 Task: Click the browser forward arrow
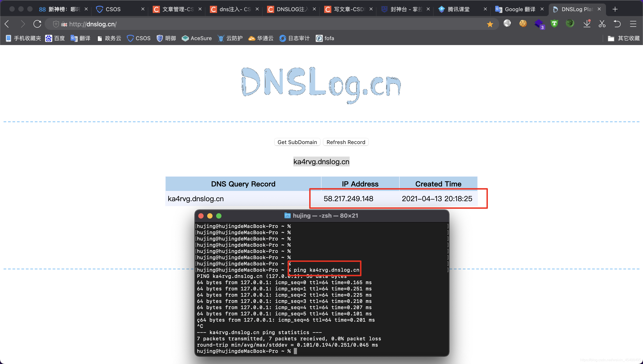(23, 24)
